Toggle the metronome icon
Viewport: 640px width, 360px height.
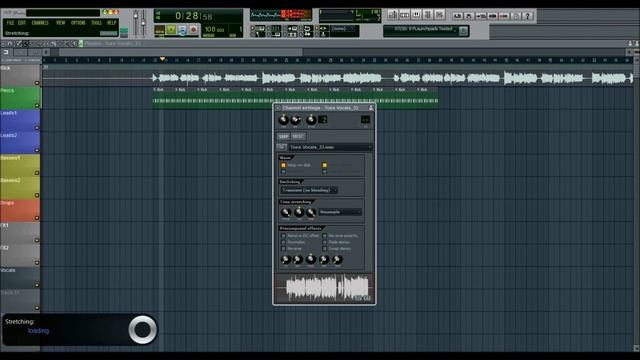point(260,34)
